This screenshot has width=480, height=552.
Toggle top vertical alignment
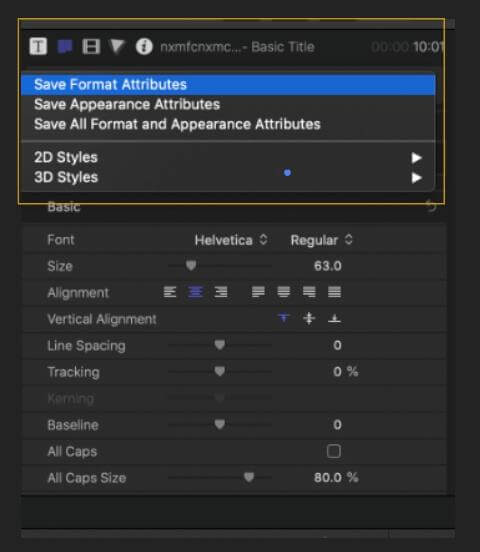(284, 318)
